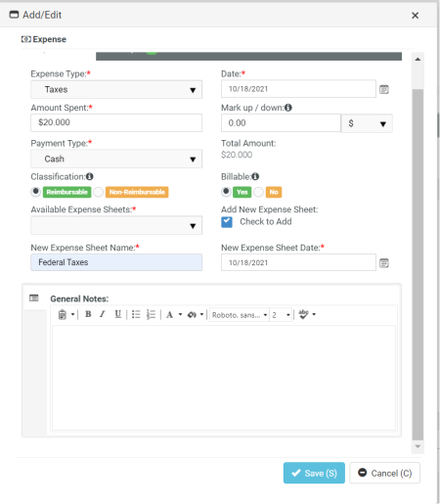
Task: Select the No billable radio button
Action: pyautogui.click(x=258, y=192)
